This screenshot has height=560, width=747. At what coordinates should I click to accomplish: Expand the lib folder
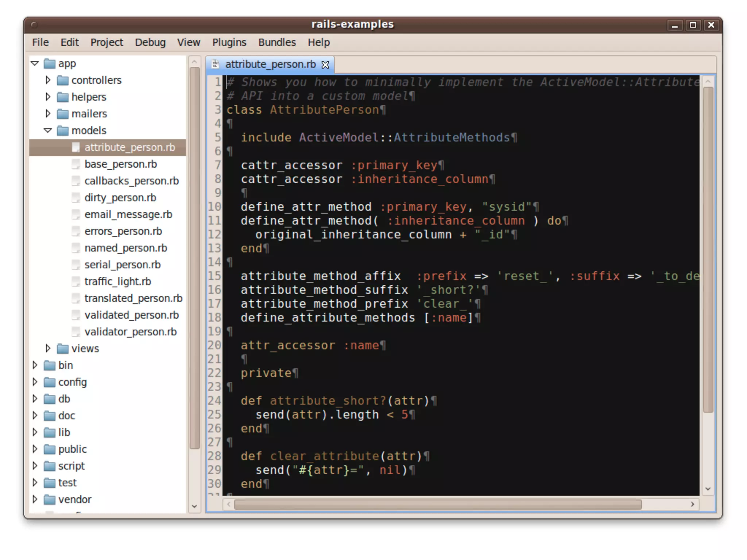tap(35, 432)
